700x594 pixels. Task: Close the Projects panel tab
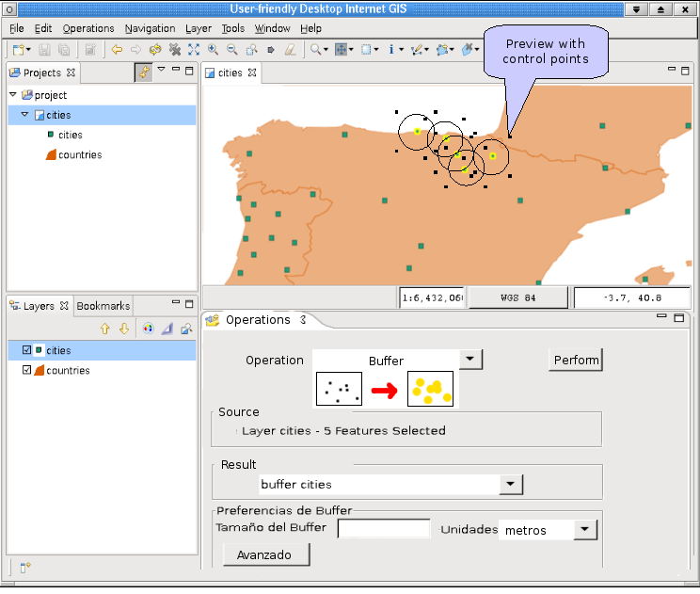(x=71, y=72)
